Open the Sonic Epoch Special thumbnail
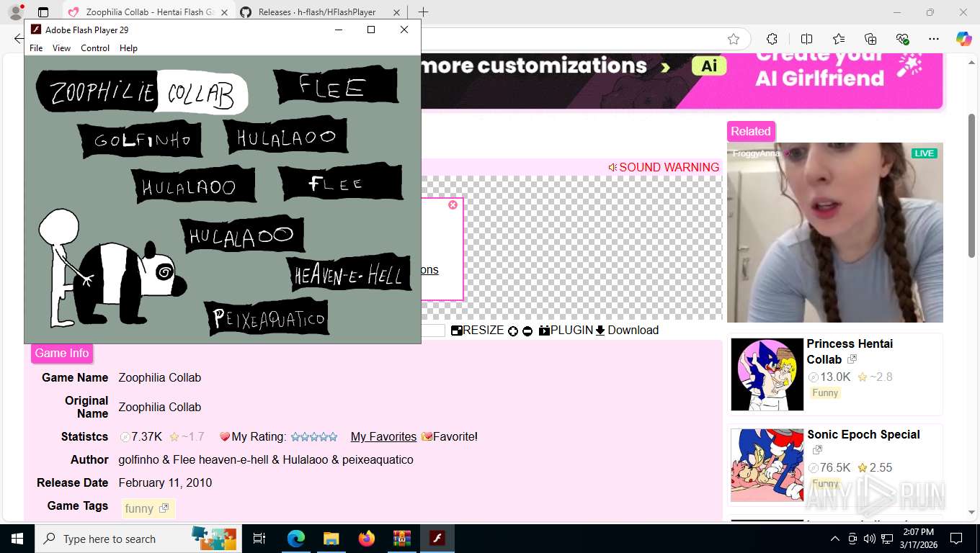The height and width of the screenshot is (553, 980). [767, 465]
